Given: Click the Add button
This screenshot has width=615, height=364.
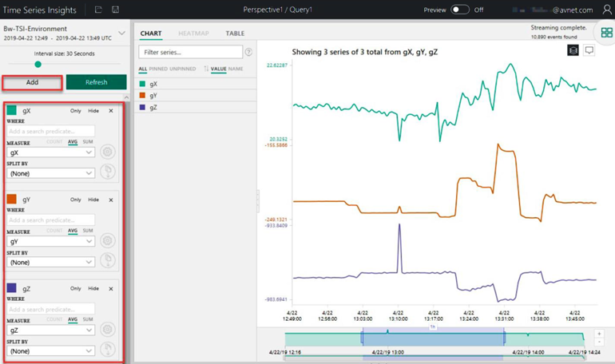Looking at the screenshot, I should pos(32,82).
